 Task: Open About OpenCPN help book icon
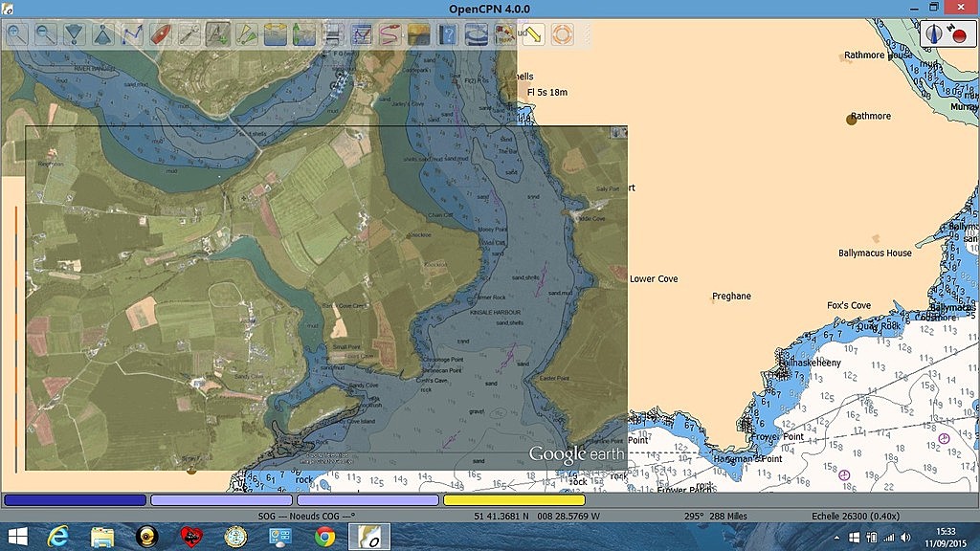(x=448, y=34)
